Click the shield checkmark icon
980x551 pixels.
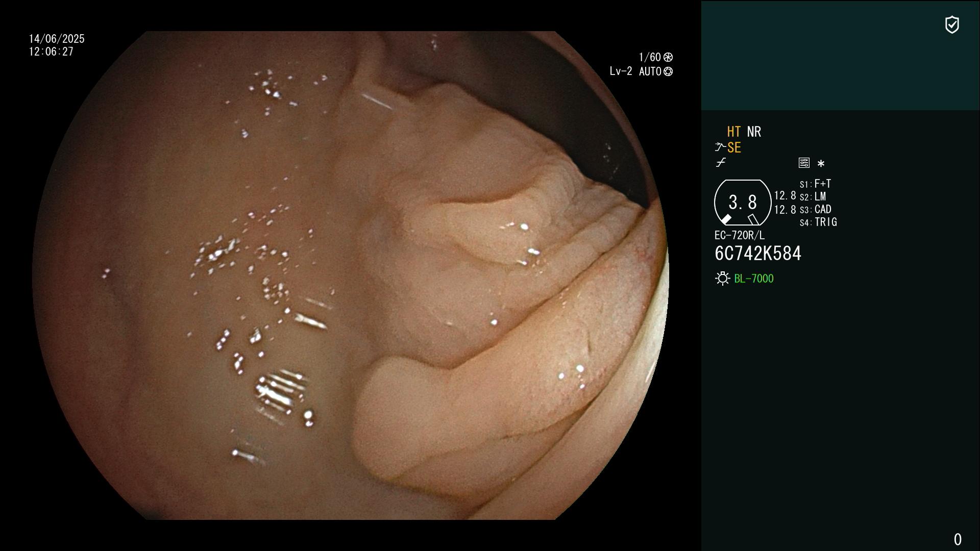point(952,24)
